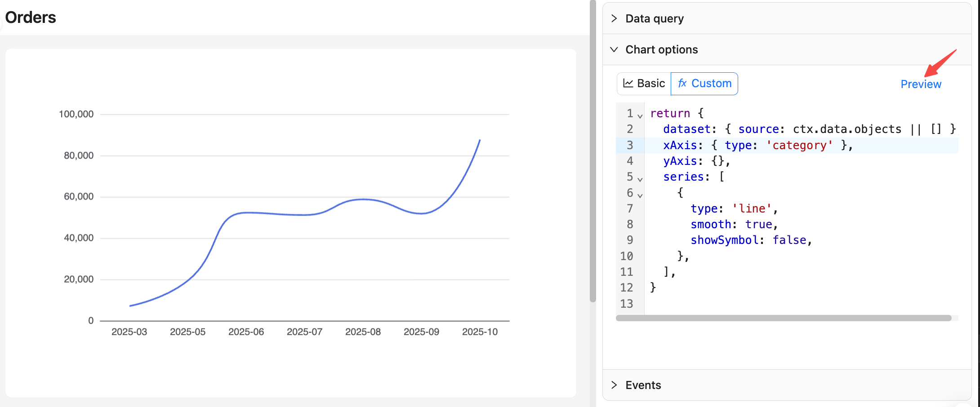Click the Orders page title

coord(31,18)
